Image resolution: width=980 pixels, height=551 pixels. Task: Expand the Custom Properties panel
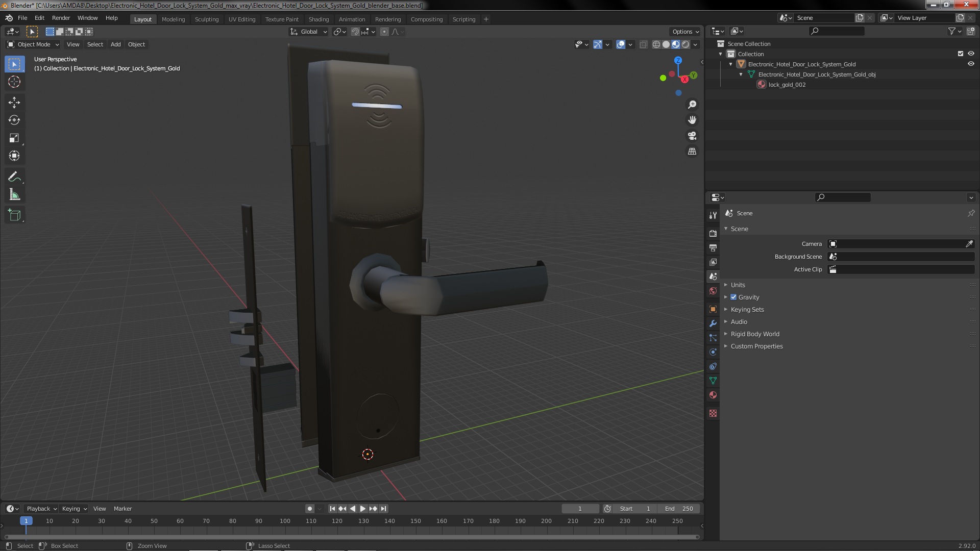pyautogui.click(x=756, y=346)
